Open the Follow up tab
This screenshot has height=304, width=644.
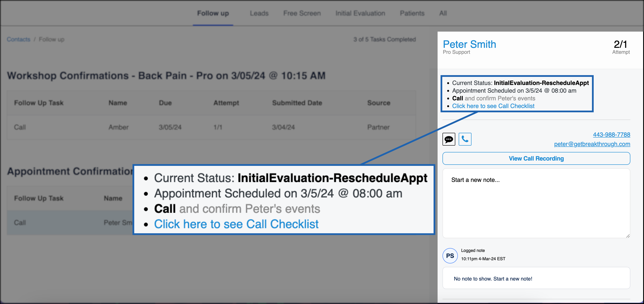(x=213, y=13)
